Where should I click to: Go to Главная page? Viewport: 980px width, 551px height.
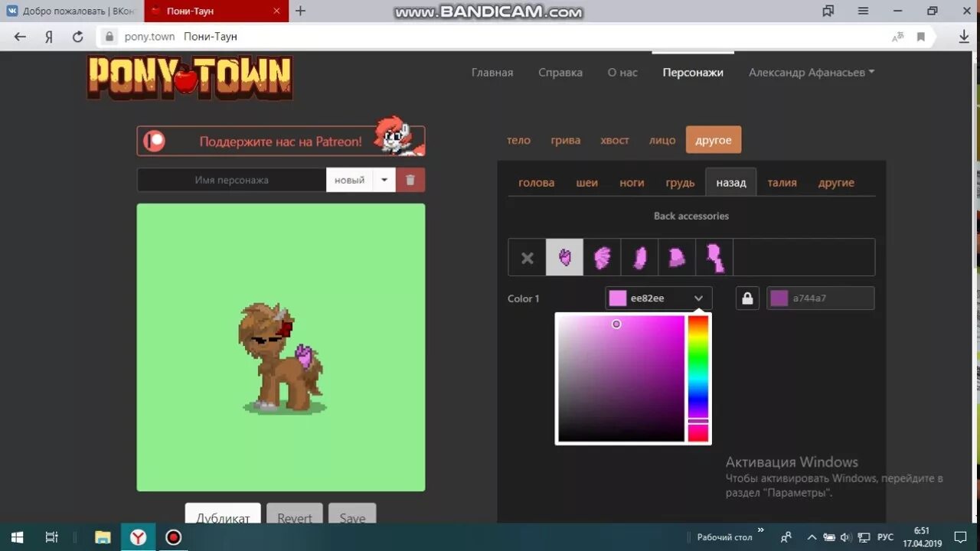492,72
